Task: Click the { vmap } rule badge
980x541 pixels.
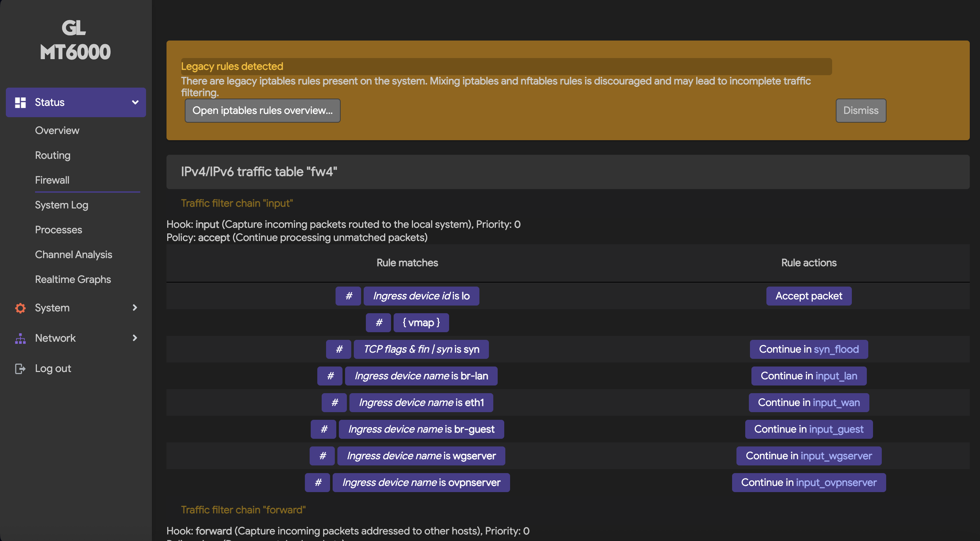Action: coord(421,323)
